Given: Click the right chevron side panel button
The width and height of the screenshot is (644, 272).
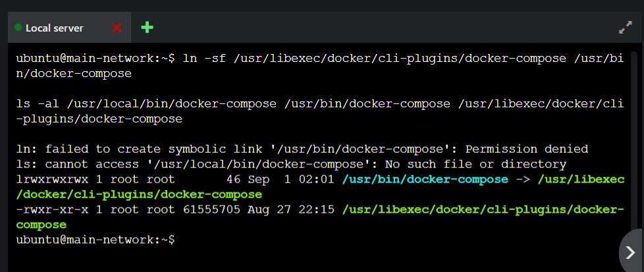Looking at the screenshot, I should point(630,252).
